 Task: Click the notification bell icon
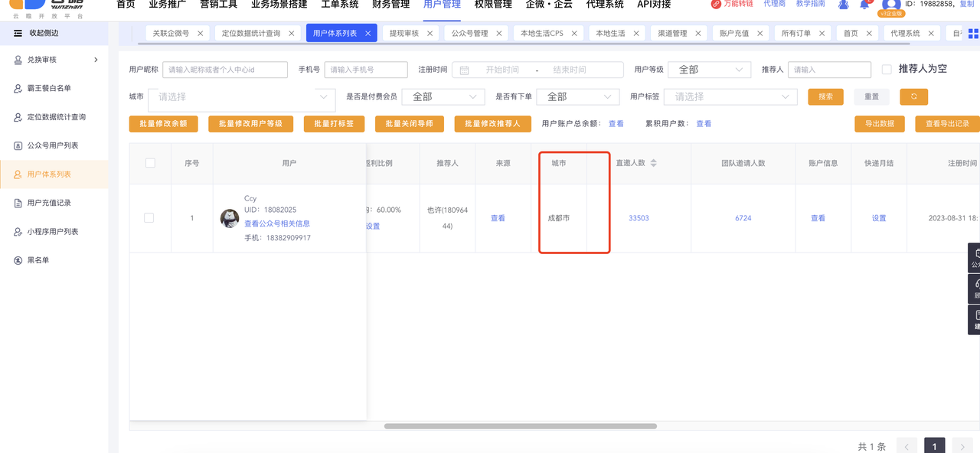pos(864,5)
